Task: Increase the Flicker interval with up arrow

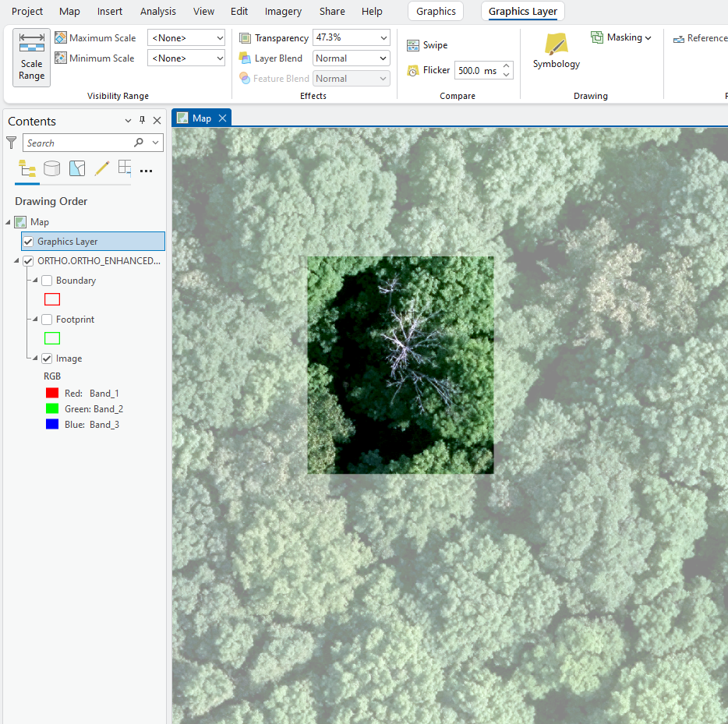Action: pyautogui.click(x=507, y=66)
